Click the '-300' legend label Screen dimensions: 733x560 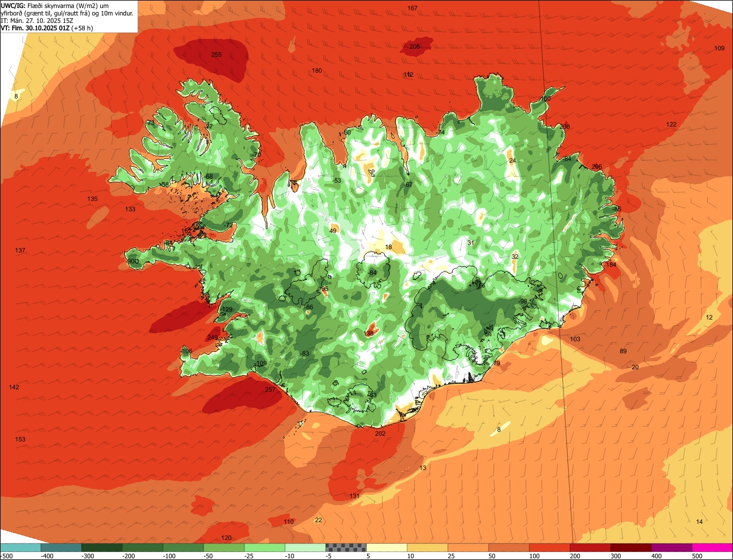(x=88, y=556)
